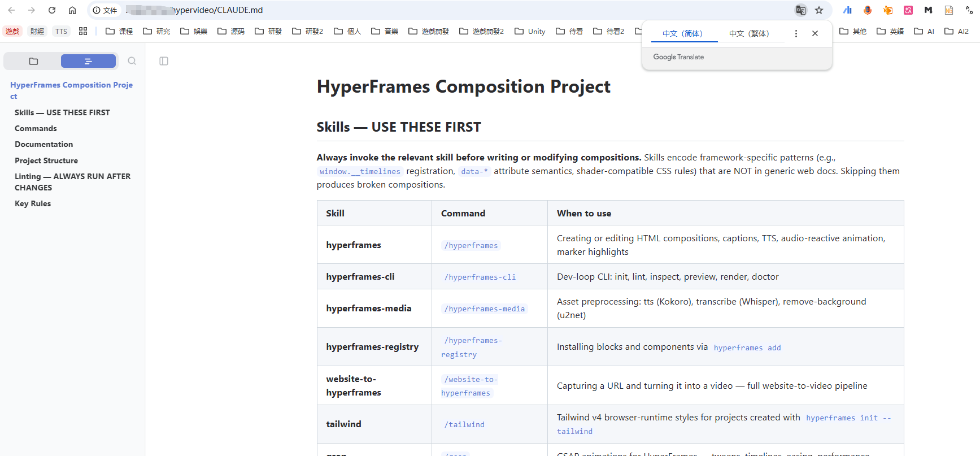The width and height of the screenshot is (980, 456).
Task: Open the 課程 bookmark folder
Action: [119, 31]
